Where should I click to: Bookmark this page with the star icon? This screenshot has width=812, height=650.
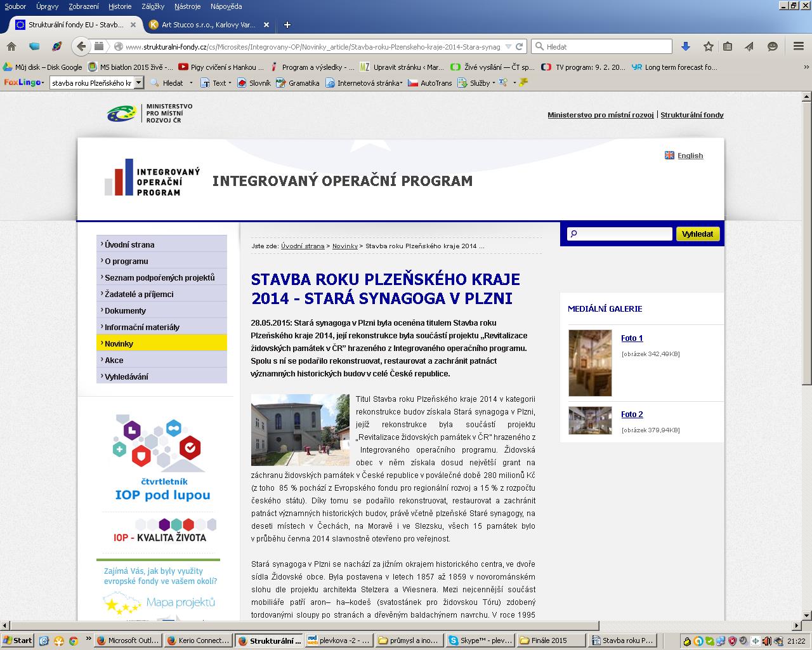pyautogui.click(x=708, y=46)
